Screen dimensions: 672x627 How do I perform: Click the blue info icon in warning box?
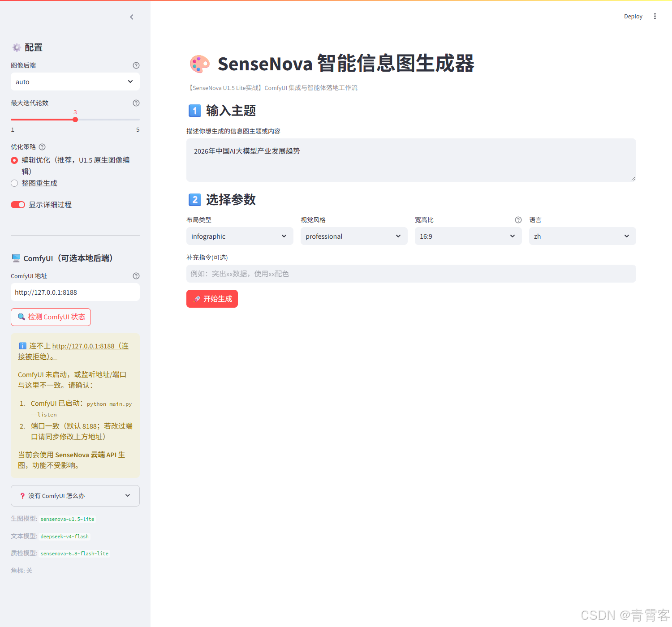pyautogui.click(x=22, y=346)
